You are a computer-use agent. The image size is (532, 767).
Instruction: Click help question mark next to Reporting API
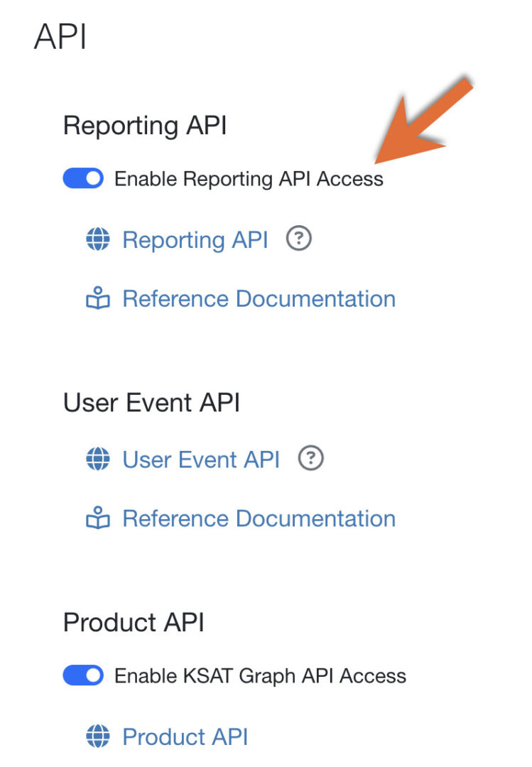tap(298, 238)
